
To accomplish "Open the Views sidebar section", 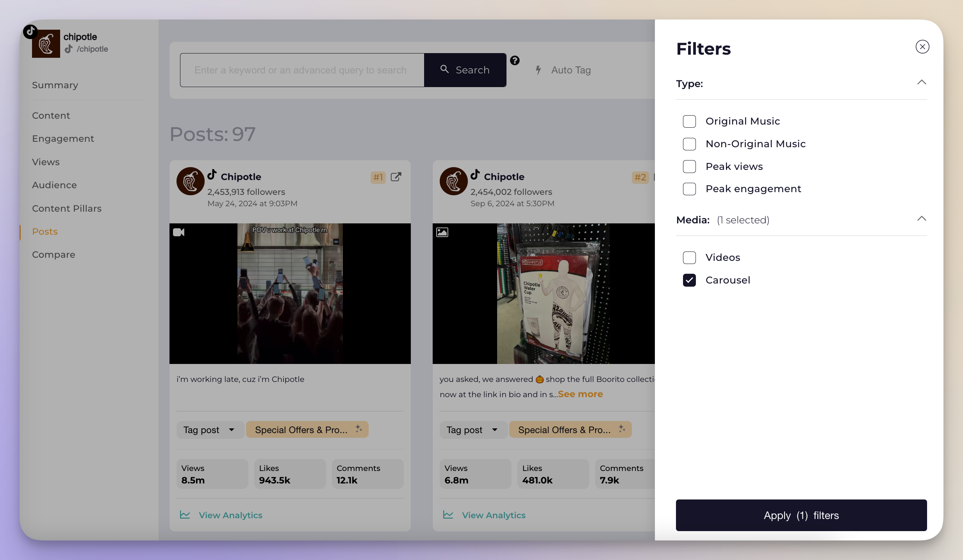I will coord(46,162).
